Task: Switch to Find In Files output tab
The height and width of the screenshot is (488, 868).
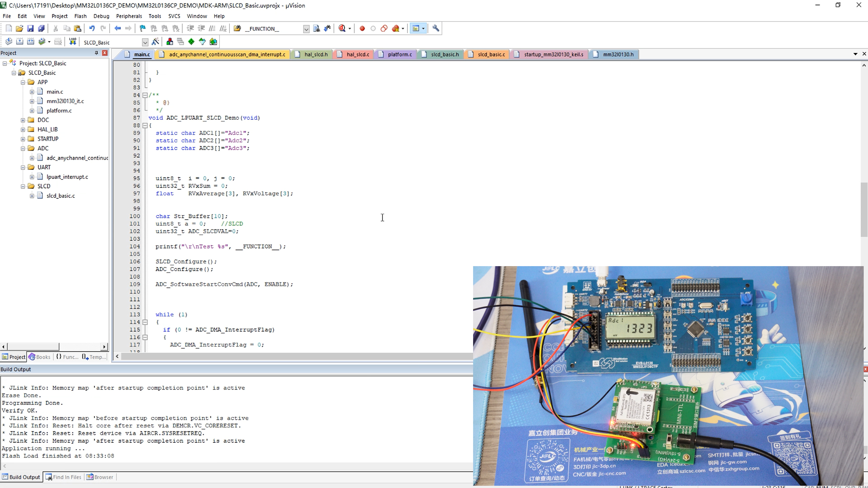Action: 64,477
